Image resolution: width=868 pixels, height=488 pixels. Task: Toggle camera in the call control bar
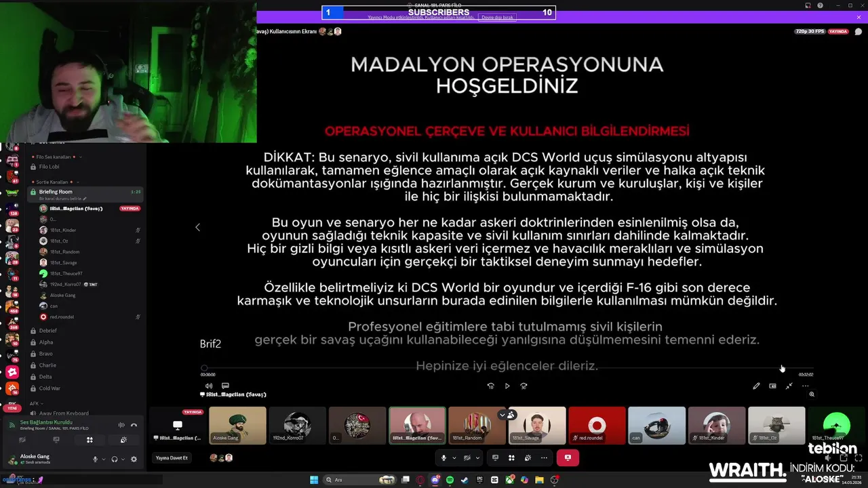point(467,457)
